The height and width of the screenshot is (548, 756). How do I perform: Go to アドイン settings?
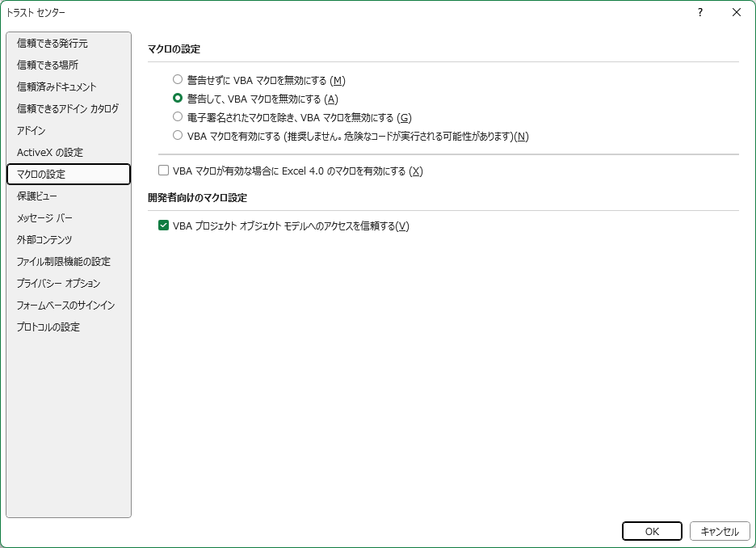pyautogui.click(x=31, y=130)
